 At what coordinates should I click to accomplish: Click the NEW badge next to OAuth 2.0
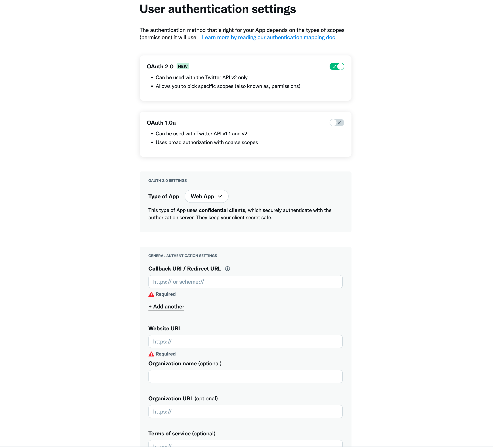pyautogui.click(x=183, y=66)
